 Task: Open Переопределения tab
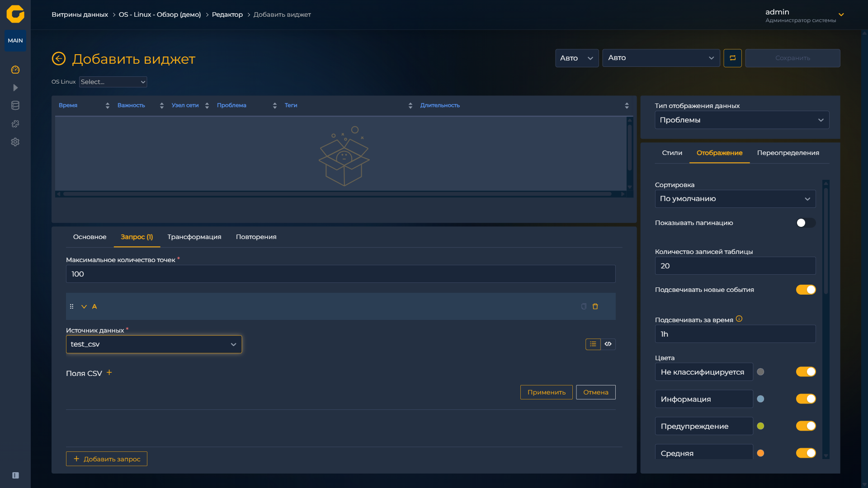click(x=788, y=153)
